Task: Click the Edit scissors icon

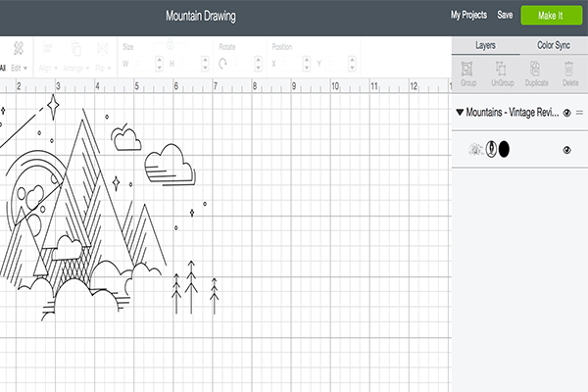Action: click(x=19, y=49)
